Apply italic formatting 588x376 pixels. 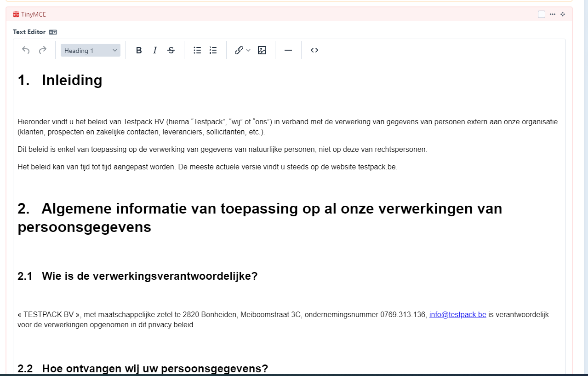coord(155,50)
